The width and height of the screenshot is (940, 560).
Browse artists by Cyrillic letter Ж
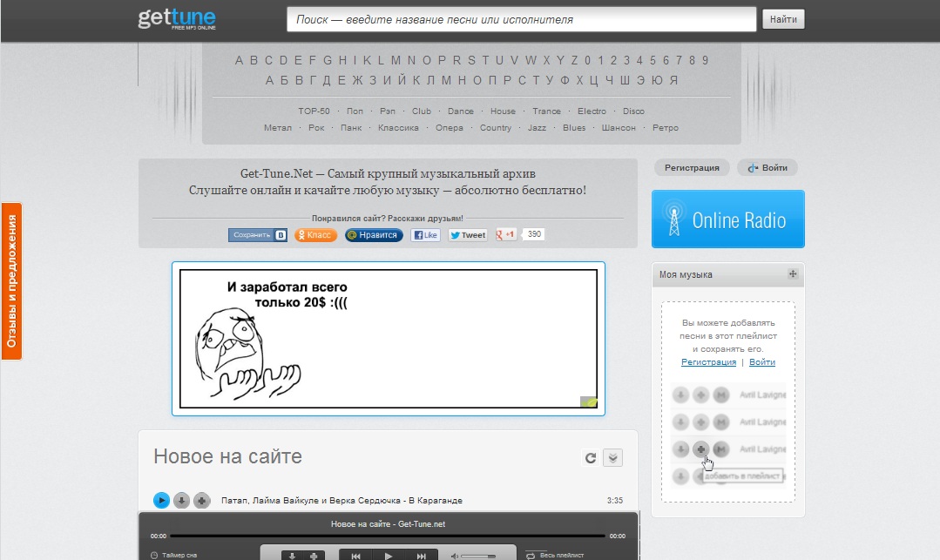357,80
